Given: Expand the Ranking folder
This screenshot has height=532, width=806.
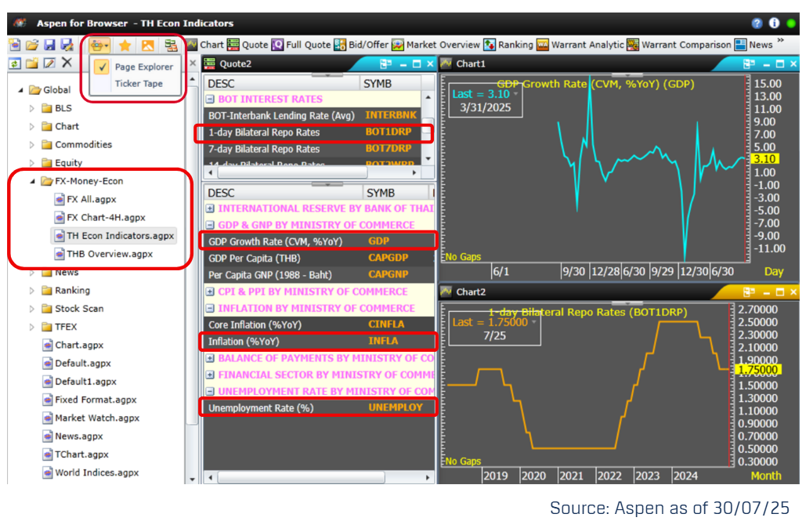Looking at the screenshot, I should pos(32,291).
